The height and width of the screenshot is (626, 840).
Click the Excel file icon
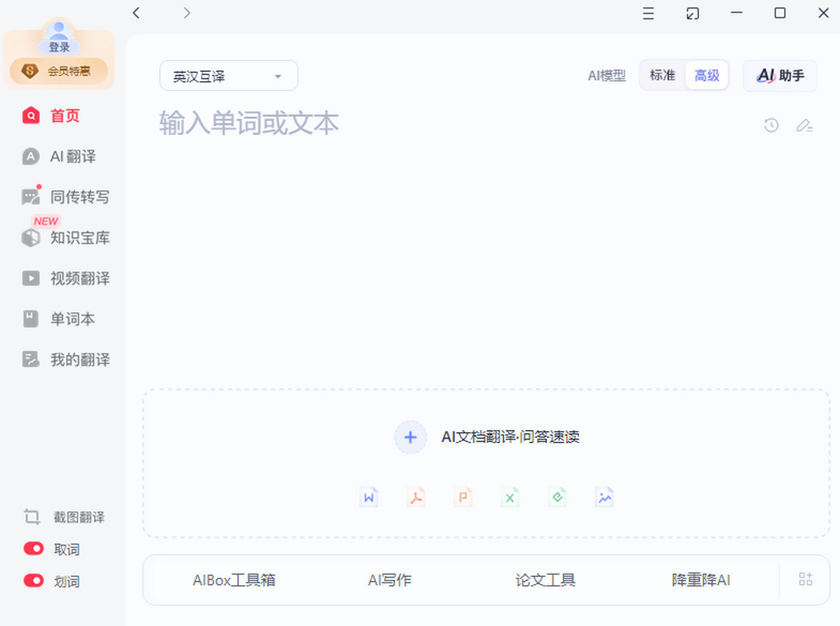pos(510,497)
